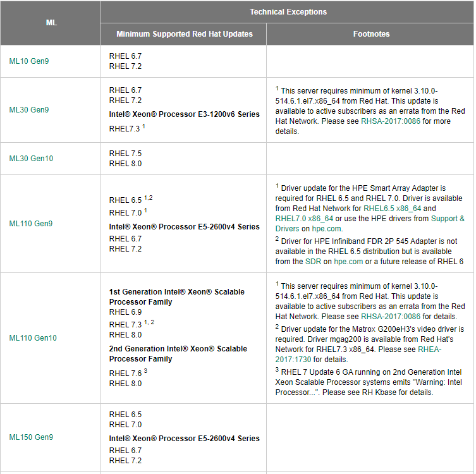Open RHSA-2017:0086 link in ML110 Gen10 footnote

pos(391,317)
